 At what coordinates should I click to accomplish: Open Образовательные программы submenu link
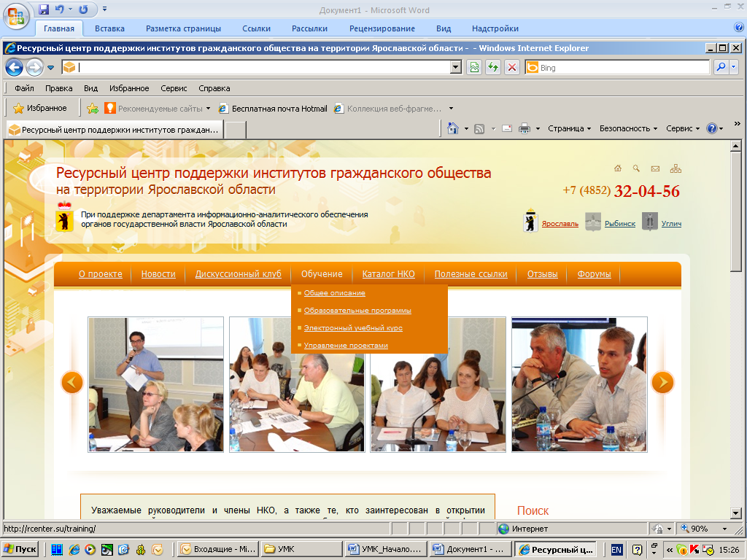point(357,311)
